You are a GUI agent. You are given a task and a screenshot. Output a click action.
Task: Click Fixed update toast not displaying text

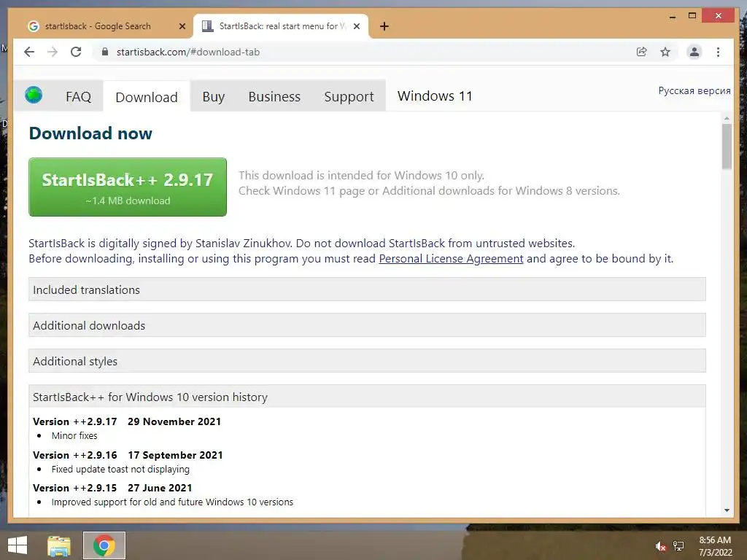pos(120,469)
